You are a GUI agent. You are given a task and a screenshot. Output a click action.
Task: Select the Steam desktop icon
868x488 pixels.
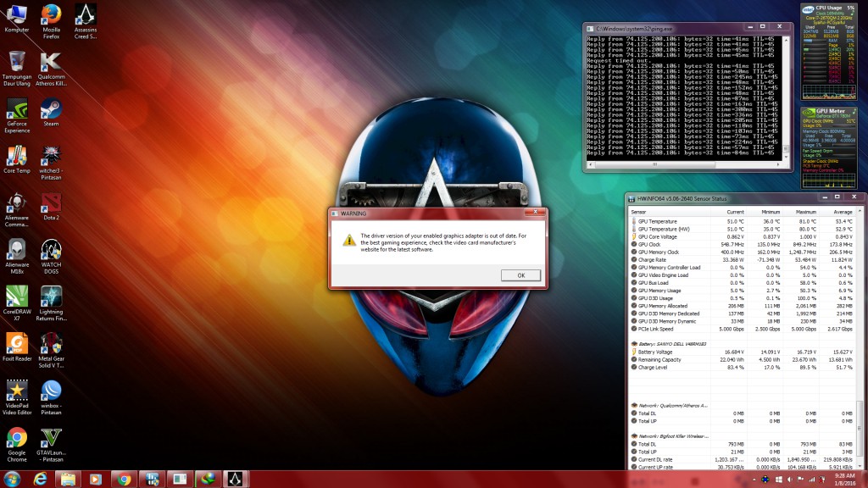[x=51, y=113]
